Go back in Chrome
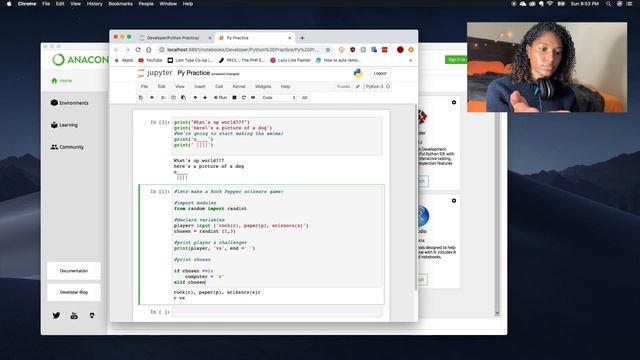The image size is (640, 360). tap(117, 49)
